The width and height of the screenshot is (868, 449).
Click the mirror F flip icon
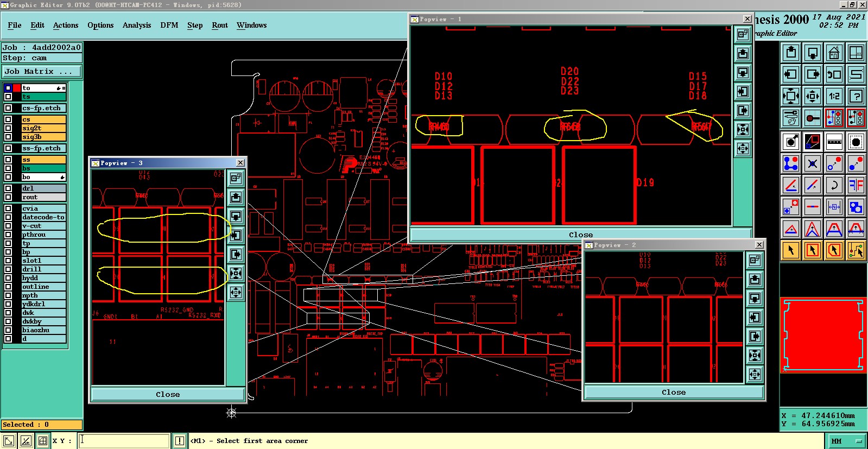pyautogui.click(x=856, y=185)
